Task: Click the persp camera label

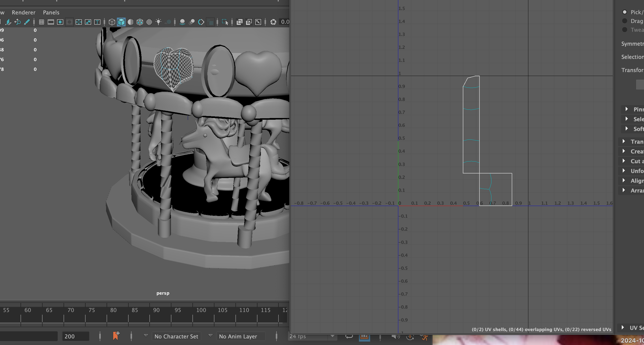Action: click(163, 293)
